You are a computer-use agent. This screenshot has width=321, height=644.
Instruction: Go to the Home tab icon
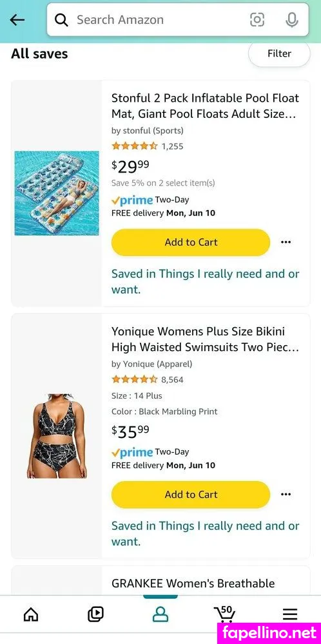coord(31,614)
